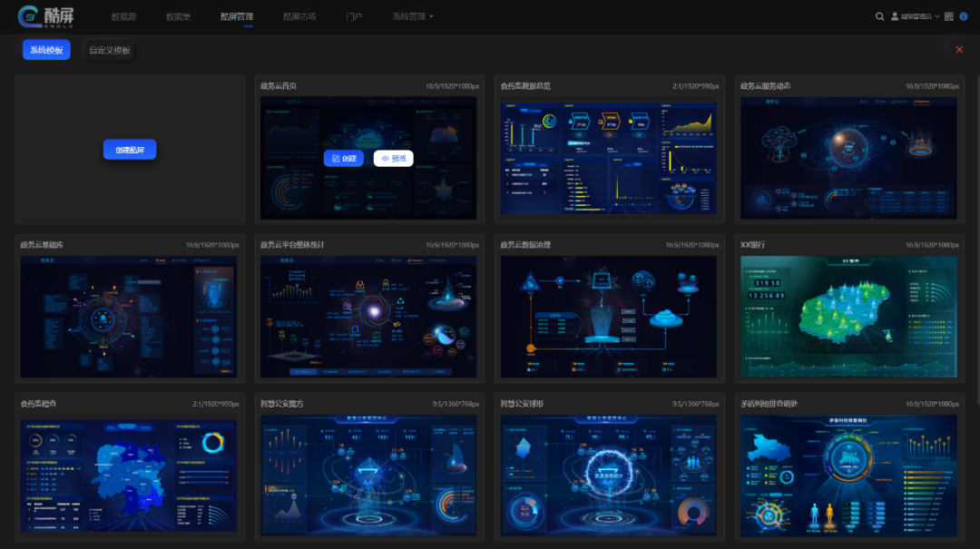Switch to 系统模板 tab
Image resolution: width=980 pixels, height=549 pixels.
pos(46,50)
